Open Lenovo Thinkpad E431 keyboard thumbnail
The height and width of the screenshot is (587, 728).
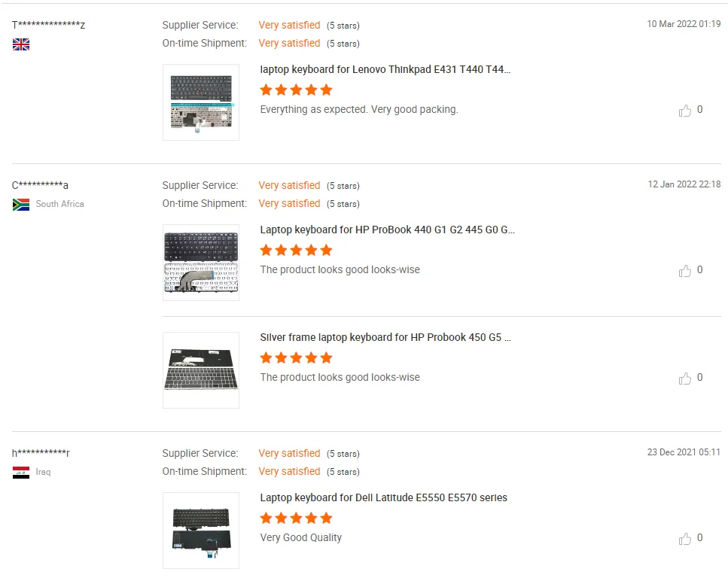coord(201,102)
